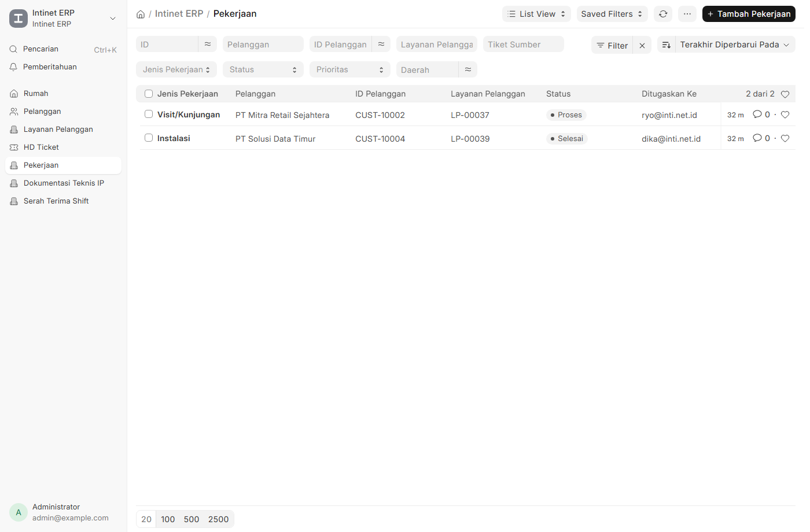Set page size to 500

(x=192, y=519)
